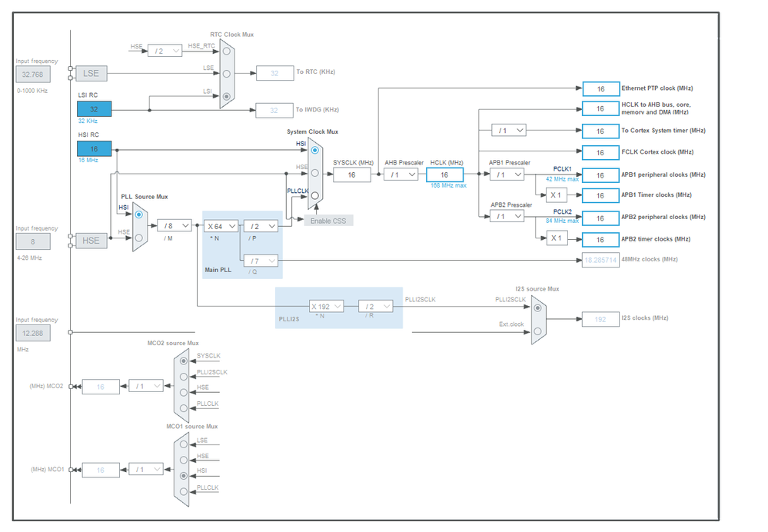
Task: Open the MCO2 /1 prescaler dropdown
Action: (146, 386)
